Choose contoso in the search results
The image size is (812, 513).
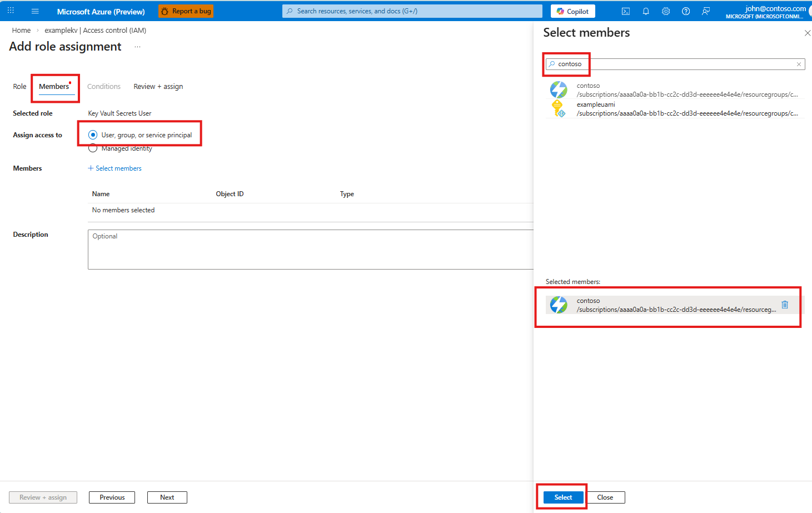675,90
